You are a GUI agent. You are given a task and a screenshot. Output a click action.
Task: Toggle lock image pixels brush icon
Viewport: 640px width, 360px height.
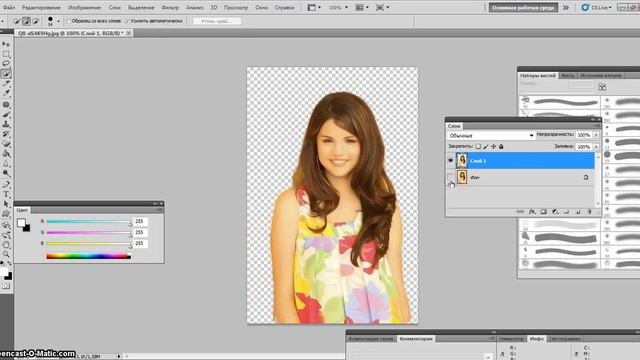point(486,146)
